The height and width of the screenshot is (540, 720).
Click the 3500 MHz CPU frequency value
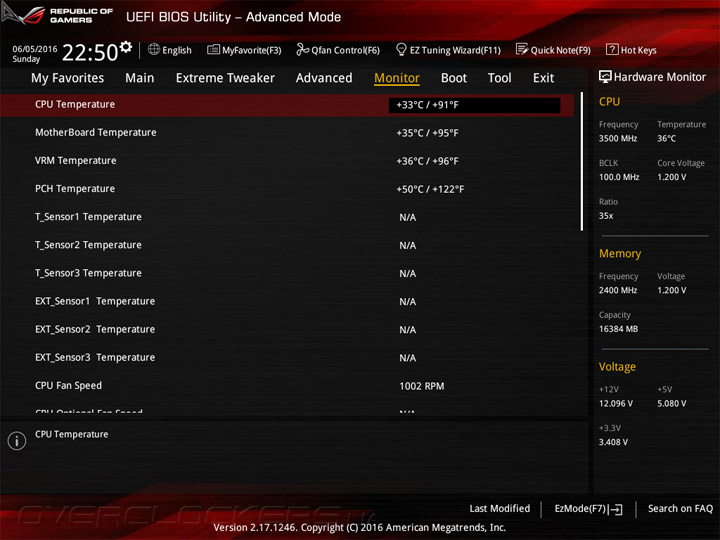click(618, 138)
